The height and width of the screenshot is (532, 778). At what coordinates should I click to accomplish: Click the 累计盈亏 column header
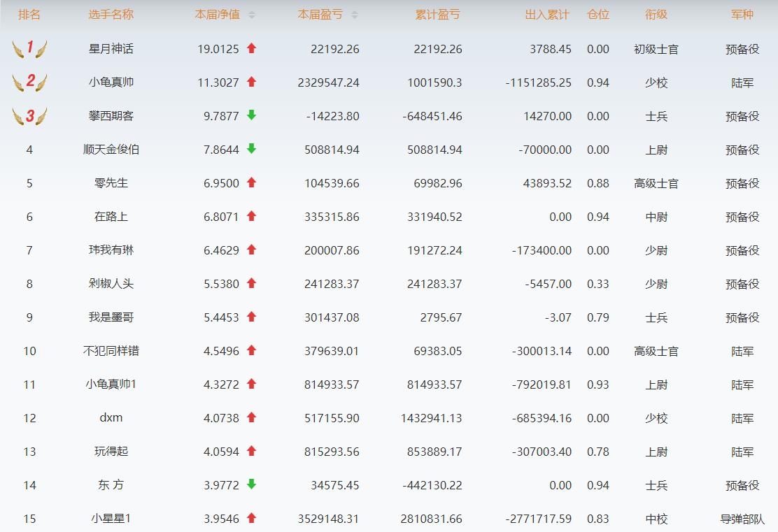[437, 15]
